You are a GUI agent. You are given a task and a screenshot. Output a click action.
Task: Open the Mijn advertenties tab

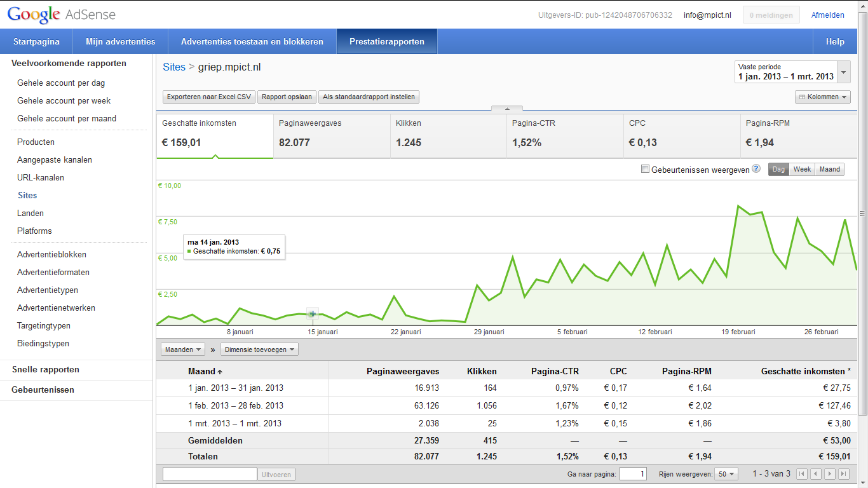(121, 41)
